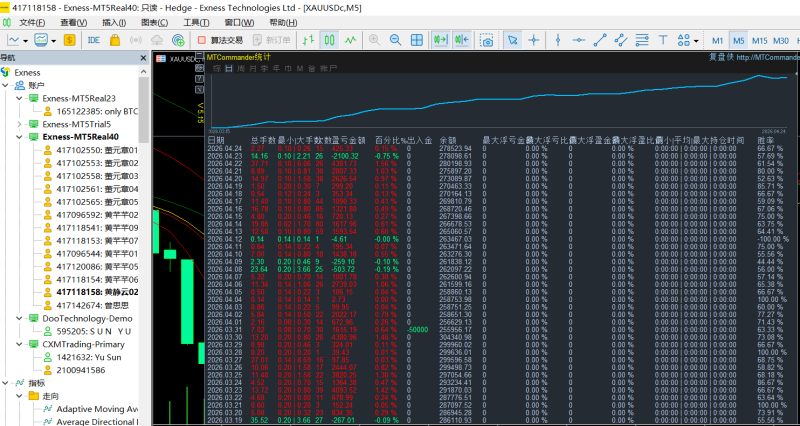Image resolution: width=800 pixels, height=426 pixels.
Task: Open the new chart dropdown arrow
Action: pos(27,40)
